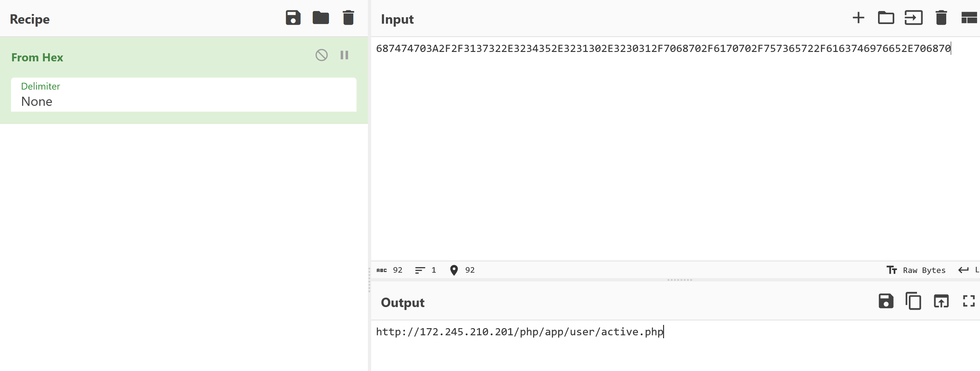Replace input with output

pos(941,301)
